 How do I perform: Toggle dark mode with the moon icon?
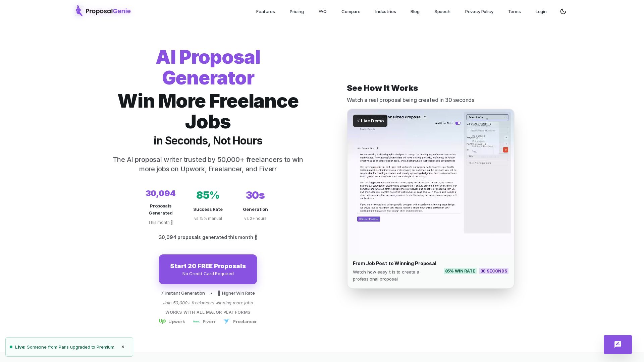pyautogui.click(x=563, y=11)
